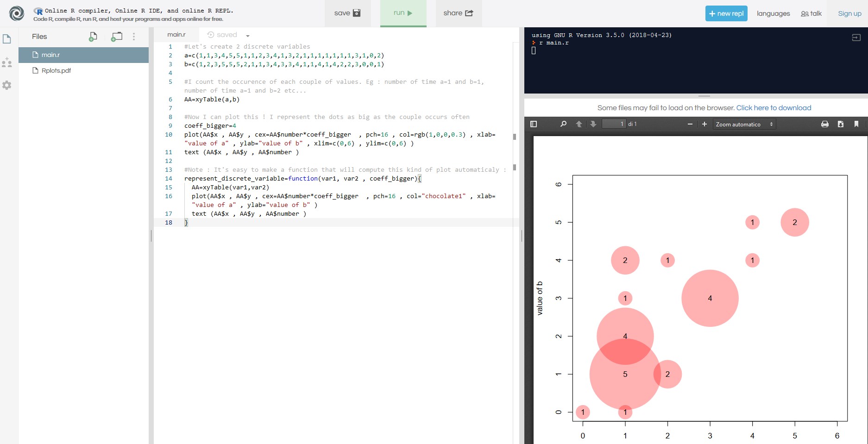Open PDF find search icon
Image resolution: width=868 pixels, height=444 pixels.
tap(563, 124)
